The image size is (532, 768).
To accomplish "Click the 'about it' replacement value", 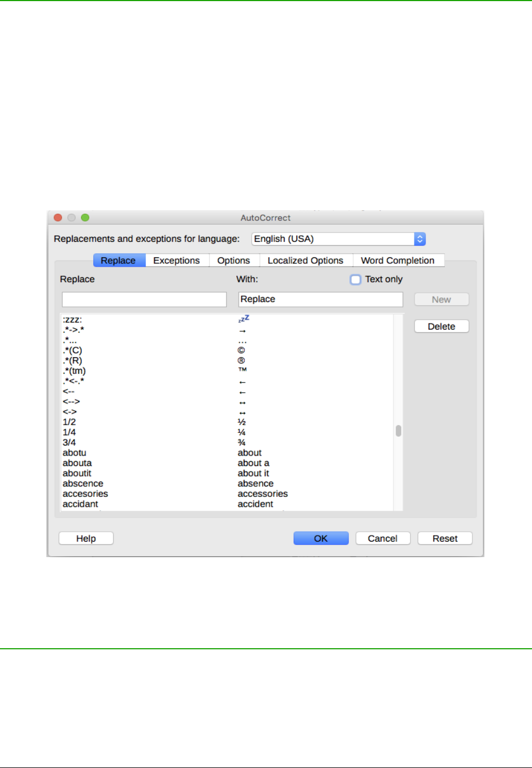I will pyautogui.click(x=253, y=473).
